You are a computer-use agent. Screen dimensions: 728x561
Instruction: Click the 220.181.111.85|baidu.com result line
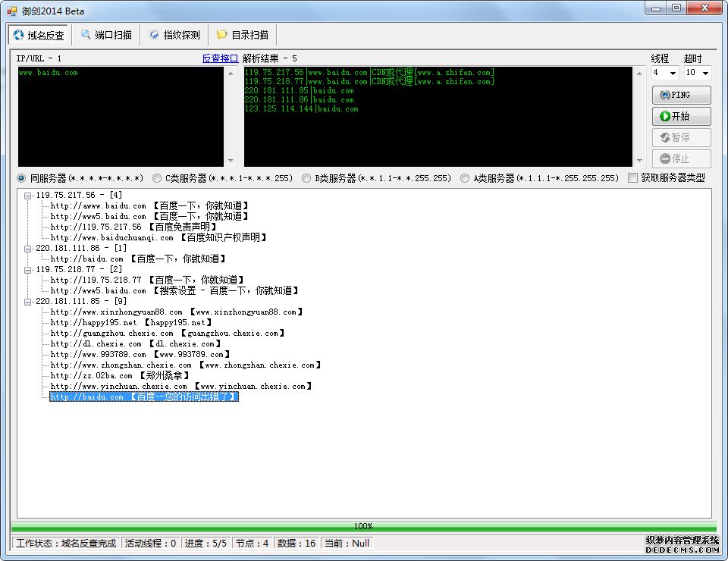coord(299,91)
